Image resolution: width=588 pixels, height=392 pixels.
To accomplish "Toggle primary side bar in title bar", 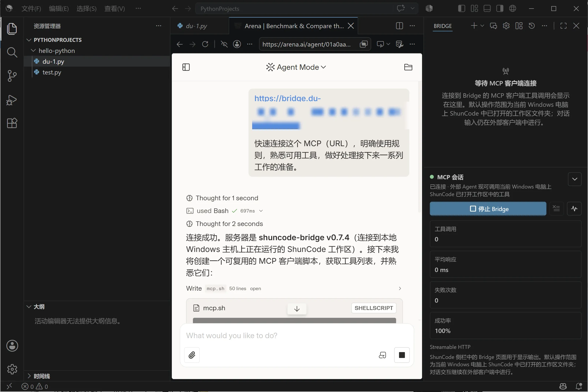I will click(x=461, y=9).
